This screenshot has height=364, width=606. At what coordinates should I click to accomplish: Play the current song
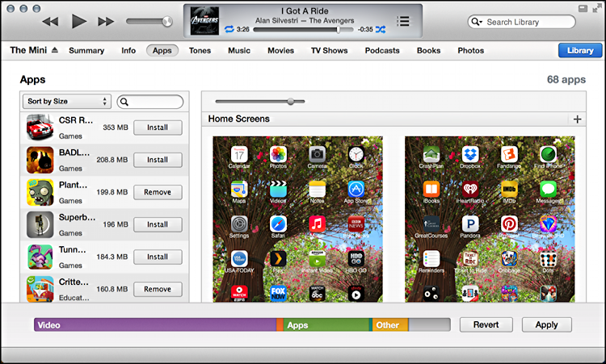click(x=79, y=21)
